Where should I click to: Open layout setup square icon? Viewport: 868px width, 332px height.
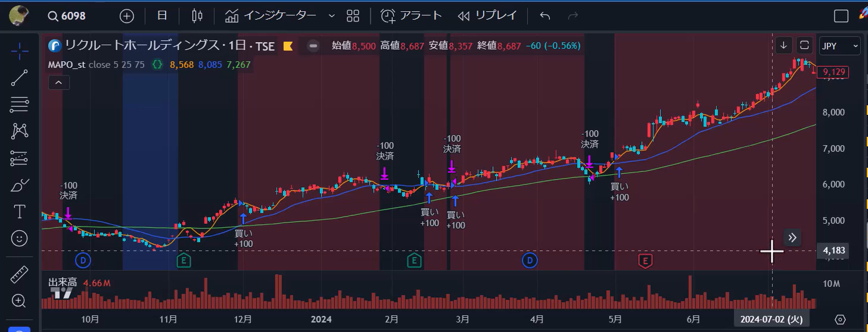(841, 16)
